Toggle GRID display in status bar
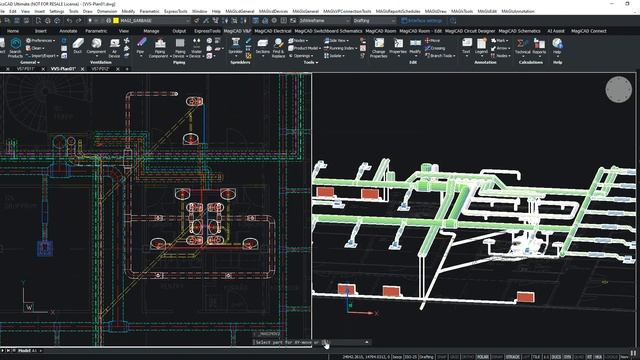 454,357
